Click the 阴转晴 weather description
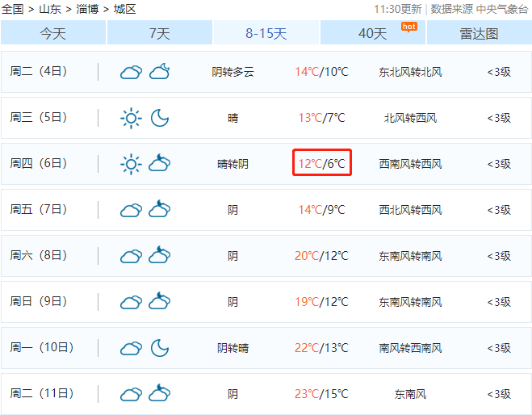 click(x=232, y=348)
